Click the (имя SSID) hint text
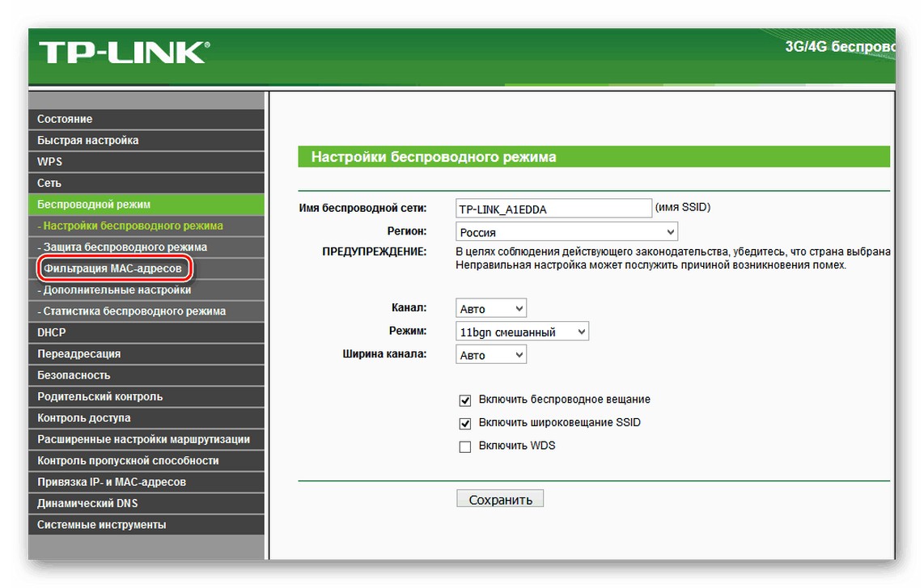924x588 pixels. (683, 207)
